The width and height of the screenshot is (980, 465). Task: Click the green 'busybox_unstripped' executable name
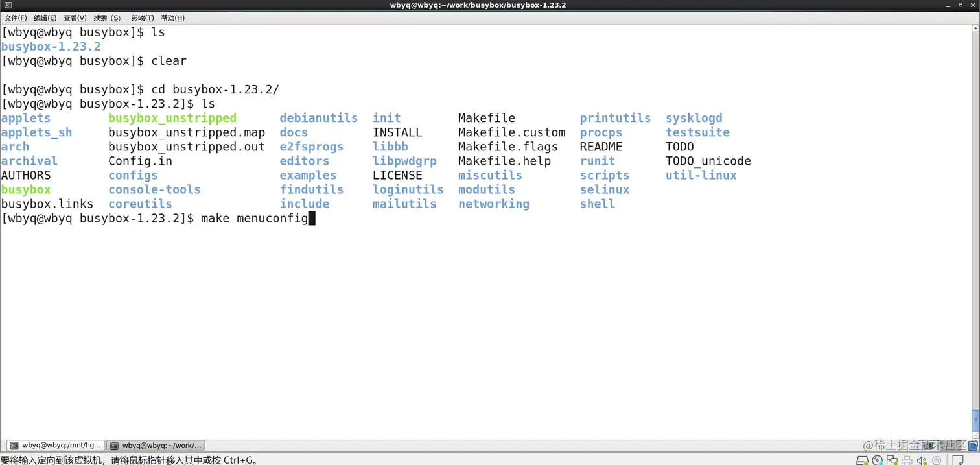(172, 118)
